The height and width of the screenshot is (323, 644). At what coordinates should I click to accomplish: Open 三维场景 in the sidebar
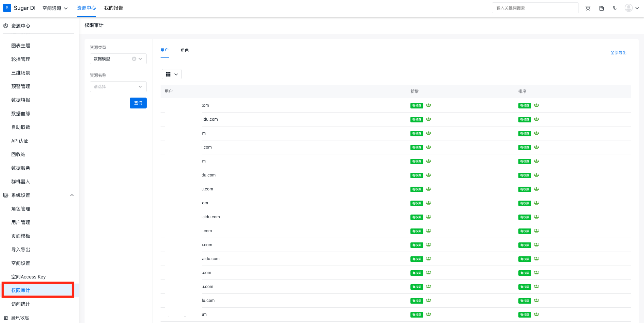point(21,73)
